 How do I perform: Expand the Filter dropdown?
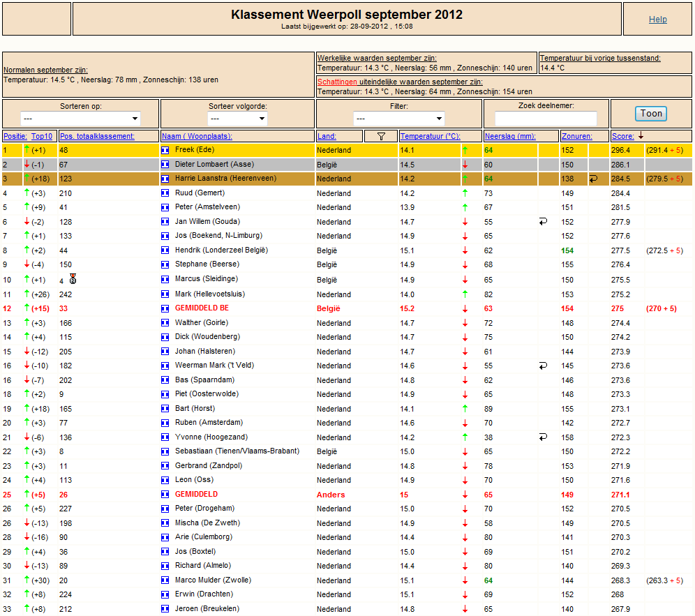(x=399, y=119)
